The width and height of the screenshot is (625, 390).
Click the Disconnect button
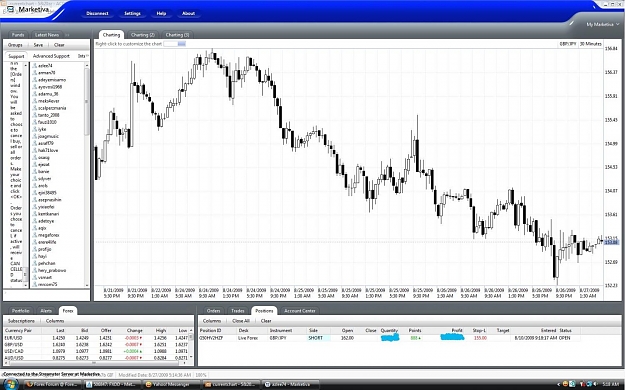(97, 13)
